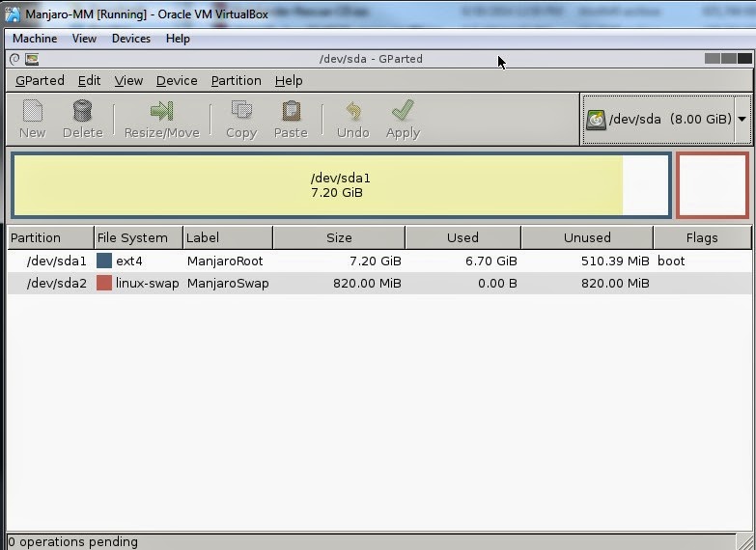Click the Copy toolbar icon
Image resolution: width=756 pixels, height=550 pixels.
[x=241, y=110]
